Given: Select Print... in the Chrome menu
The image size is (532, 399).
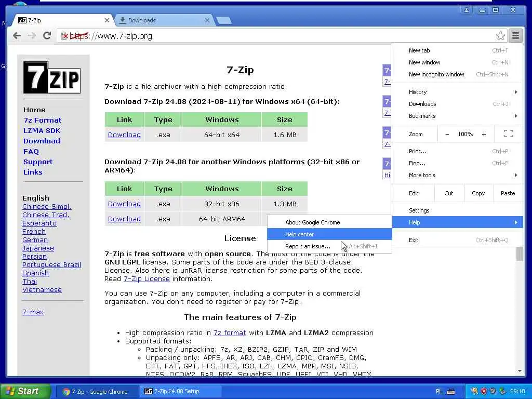Looking at the screenshot, I should 457,151.
